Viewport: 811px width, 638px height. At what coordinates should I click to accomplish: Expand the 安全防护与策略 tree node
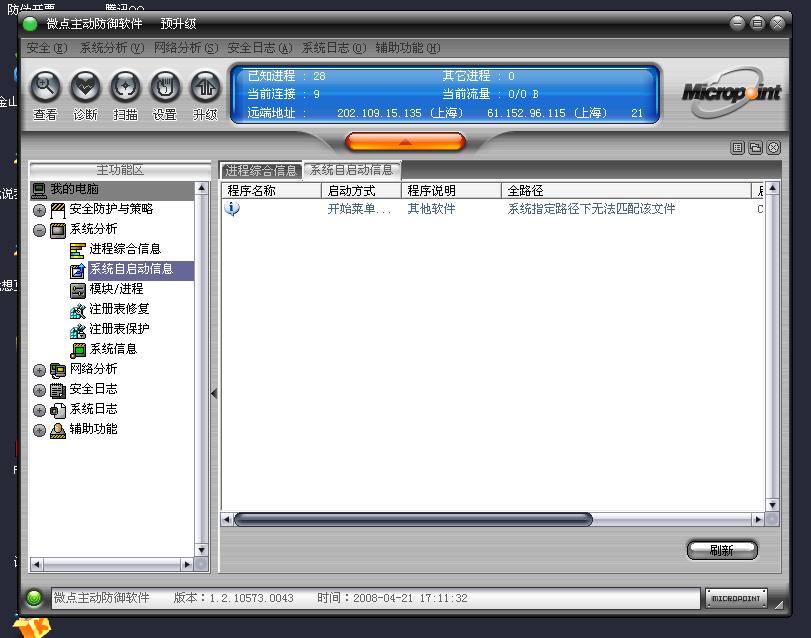click(39, 210)
